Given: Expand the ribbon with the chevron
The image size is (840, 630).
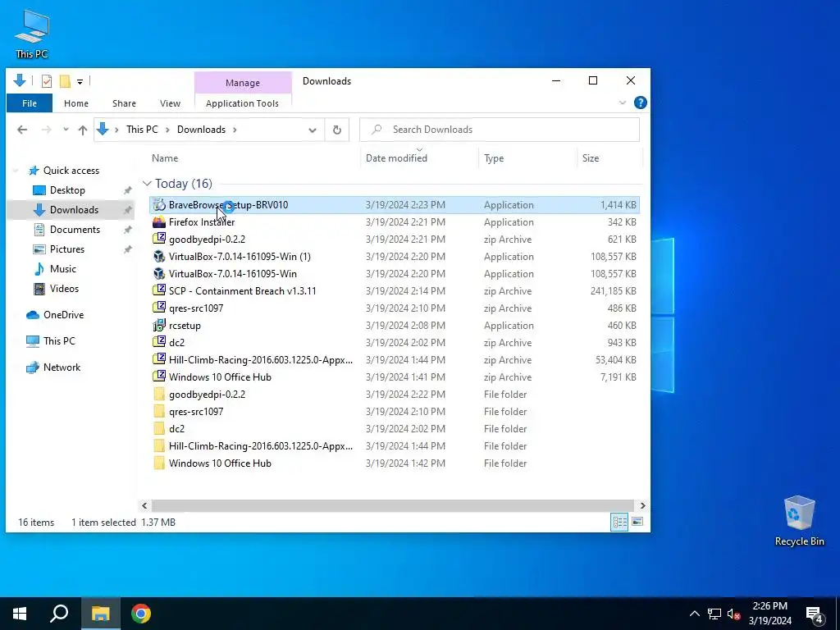Looking at the screenshot, I should tap(623, 103).
